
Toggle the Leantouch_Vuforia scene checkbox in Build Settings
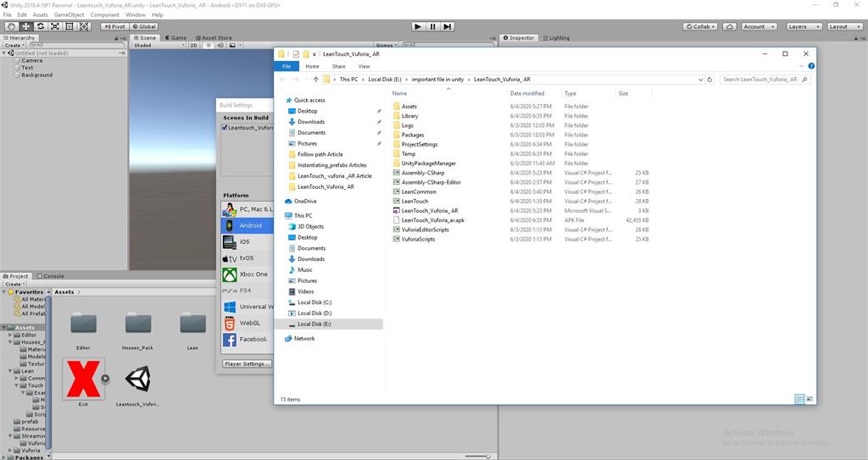click(225, 127)
